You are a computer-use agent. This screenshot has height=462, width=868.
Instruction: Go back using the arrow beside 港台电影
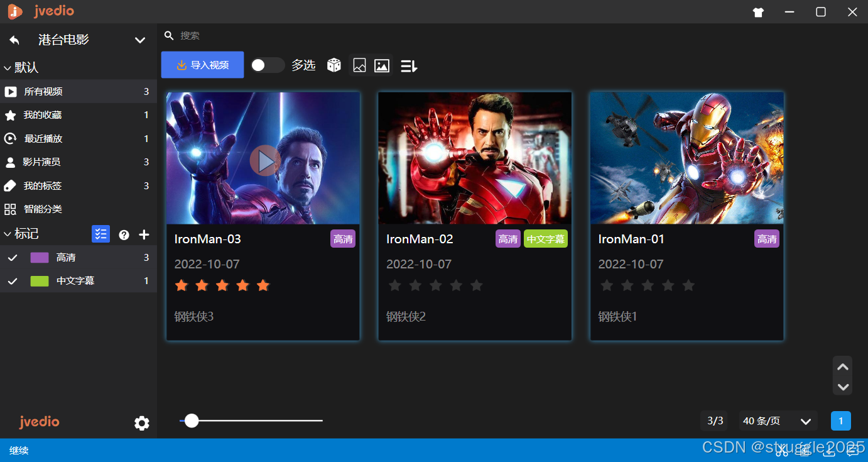tap(14, 40)
